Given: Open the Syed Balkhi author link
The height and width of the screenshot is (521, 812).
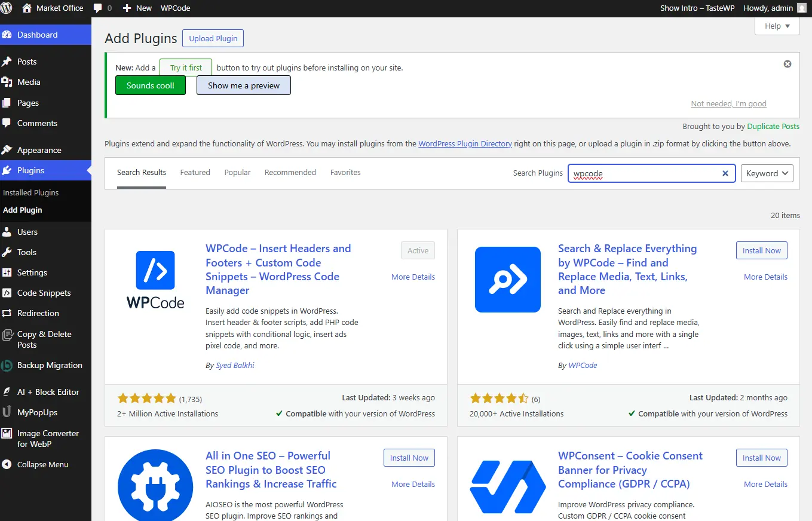Looking at the screenshot, I should tap(235, 365).
